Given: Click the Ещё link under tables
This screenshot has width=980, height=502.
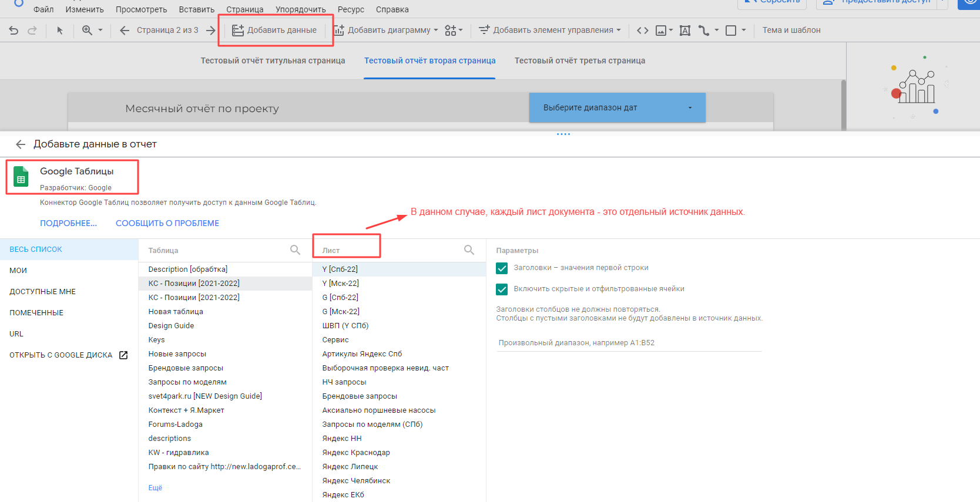Looking at the screenshot, I should tap(155, 488).
